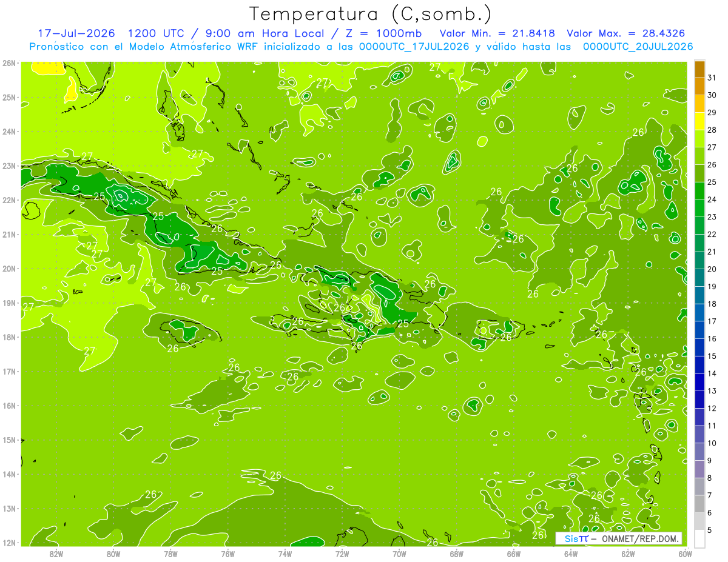The image size is (728, 562).
Task: Click the 80W longitude axis label
Action: click(113, 554)
